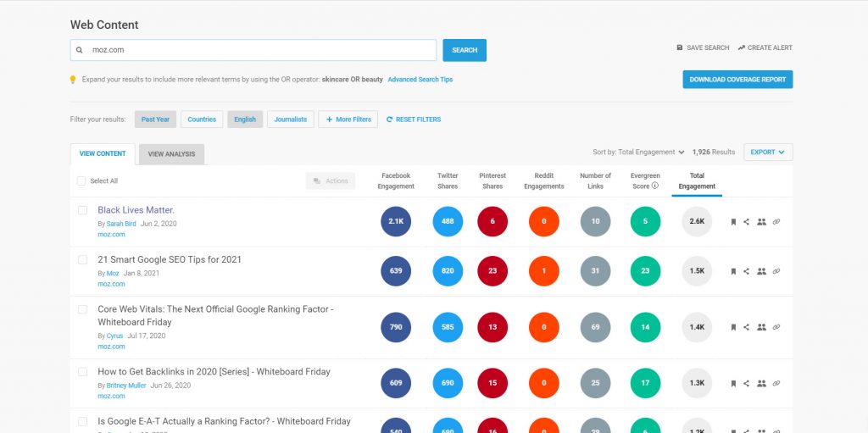
Task: Sort by Pinterest Shares column
Action: (492, 181)
